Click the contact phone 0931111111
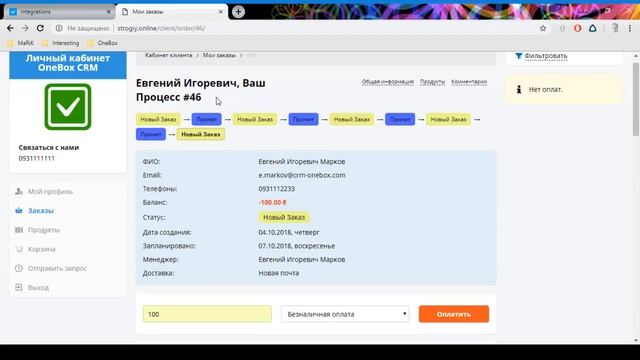The width and height of the screenshot is (640, 360). [x=36, y=158]
